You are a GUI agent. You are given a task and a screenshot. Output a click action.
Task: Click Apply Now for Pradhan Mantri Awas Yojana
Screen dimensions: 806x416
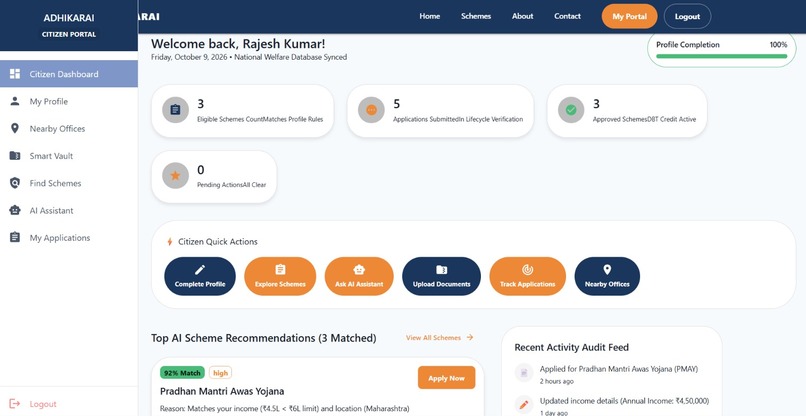coord(446,378)
